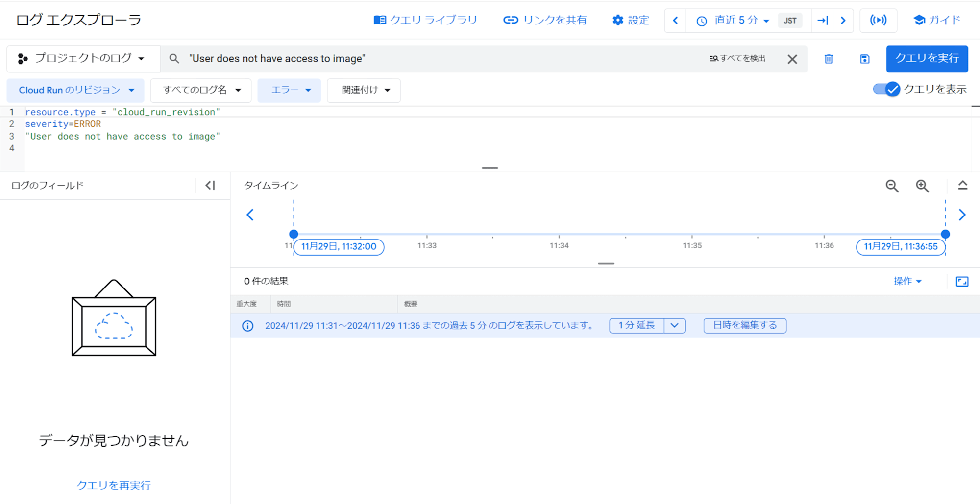Open すべてのログ名 log name filter

point(201,90)
